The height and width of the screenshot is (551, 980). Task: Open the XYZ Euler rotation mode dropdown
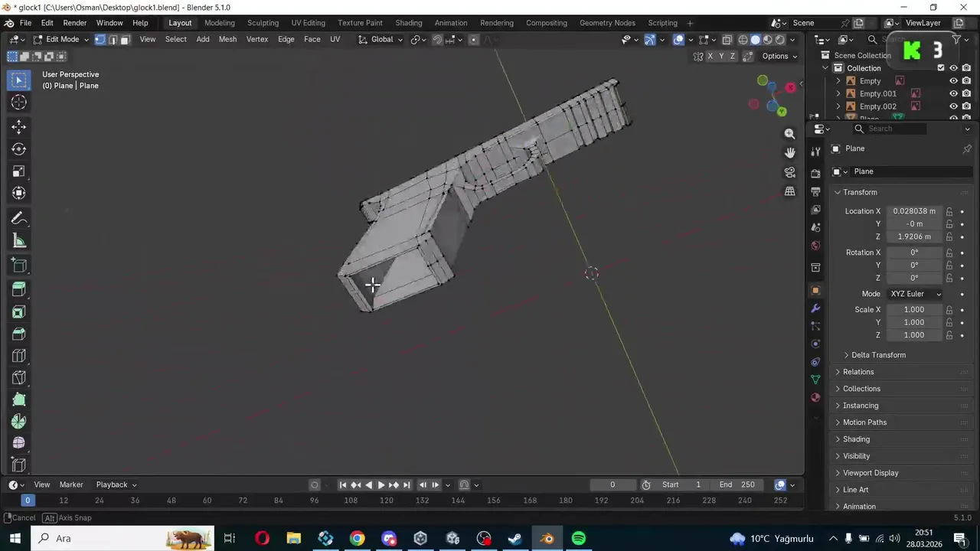(x=915, y=294)
